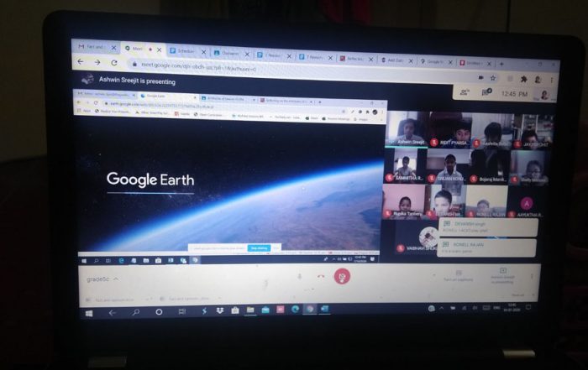Select Ashwin Sreejit's video tile
This screenshot has height=370, width=588.
407,129
